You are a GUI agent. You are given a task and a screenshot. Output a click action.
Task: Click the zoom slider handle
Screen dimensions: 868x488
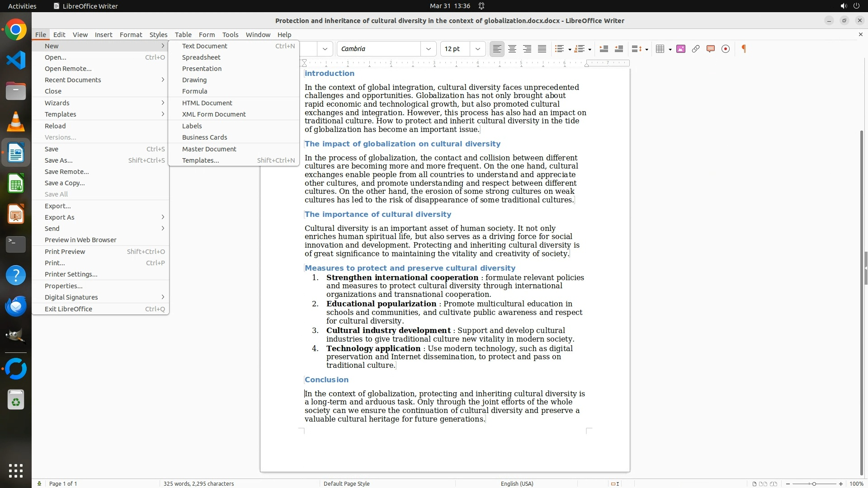[814, 483]
